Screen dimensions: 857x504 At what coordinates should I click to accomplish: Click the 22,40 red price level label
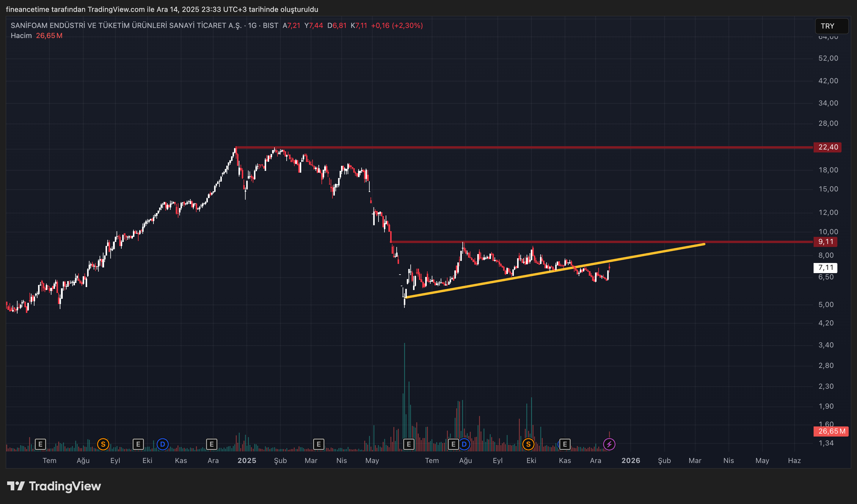click(828, 147)
